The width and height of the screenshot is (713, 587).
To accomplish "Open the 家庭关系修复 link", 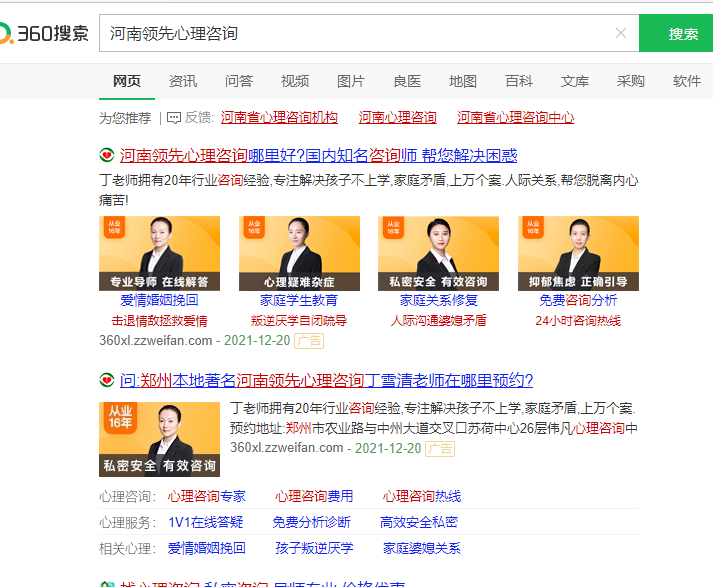I will pos(438,300).
